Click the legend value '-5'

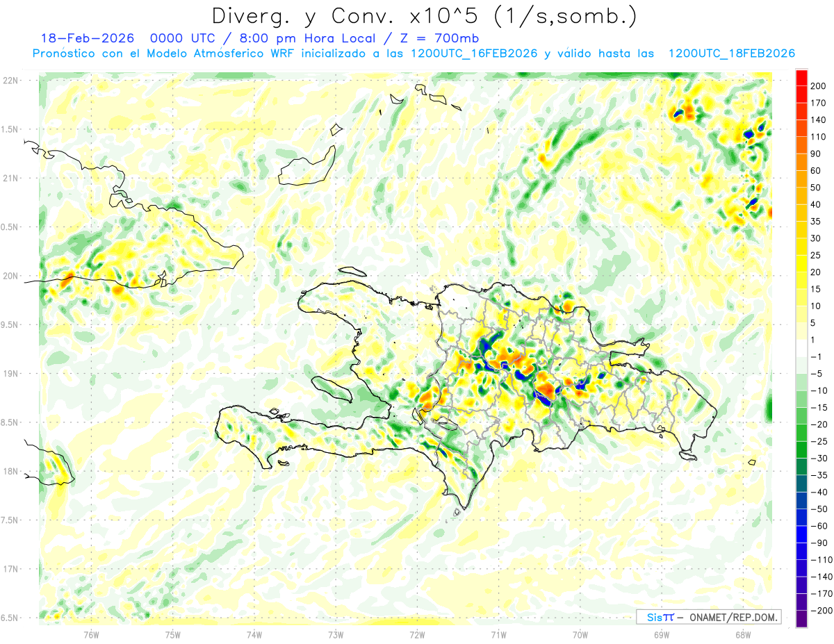pyautogui.click(x=818, y=373)
